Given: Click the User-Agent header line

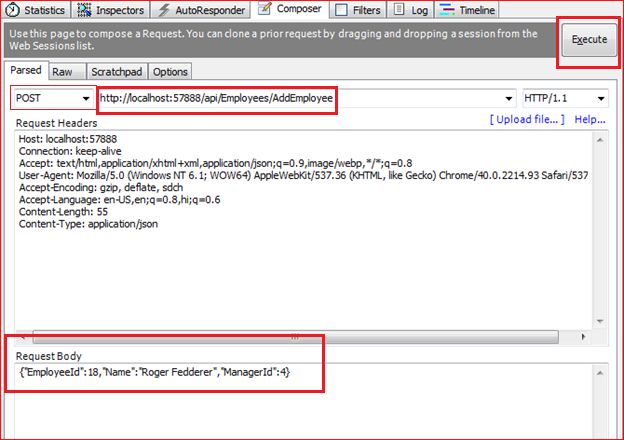Looking at the screenshot, I should coord(303,175).
